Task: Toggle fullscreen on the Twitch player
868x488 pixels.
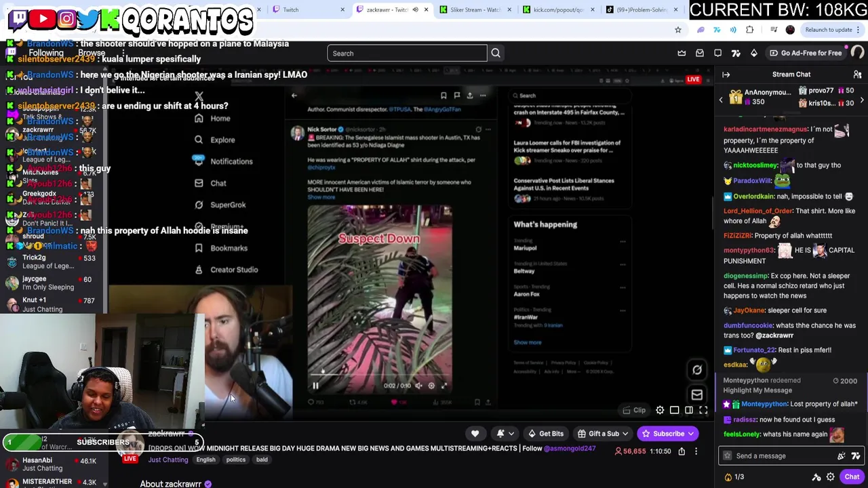Action: [703, 410]
